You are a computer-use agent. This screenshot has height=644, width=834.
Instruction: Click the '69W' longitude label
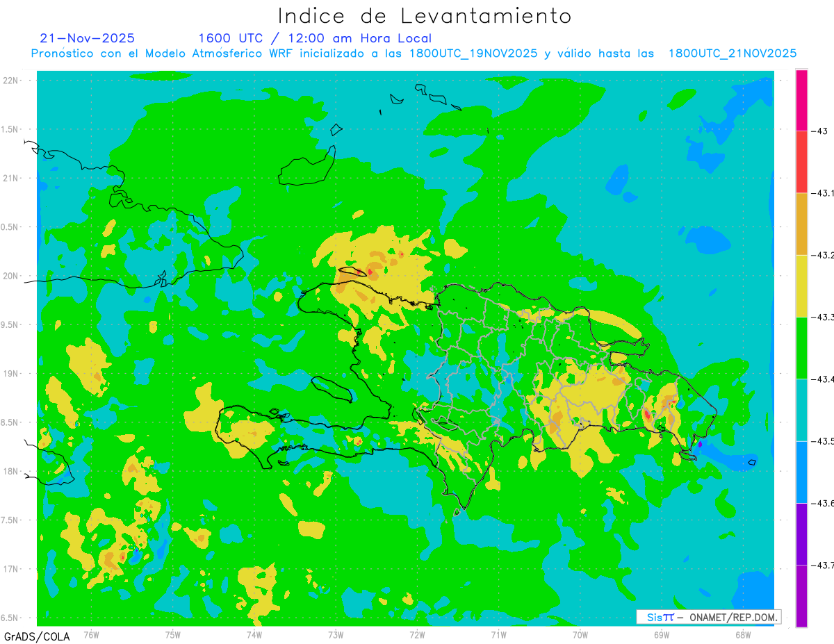click(x=662, y=635)
